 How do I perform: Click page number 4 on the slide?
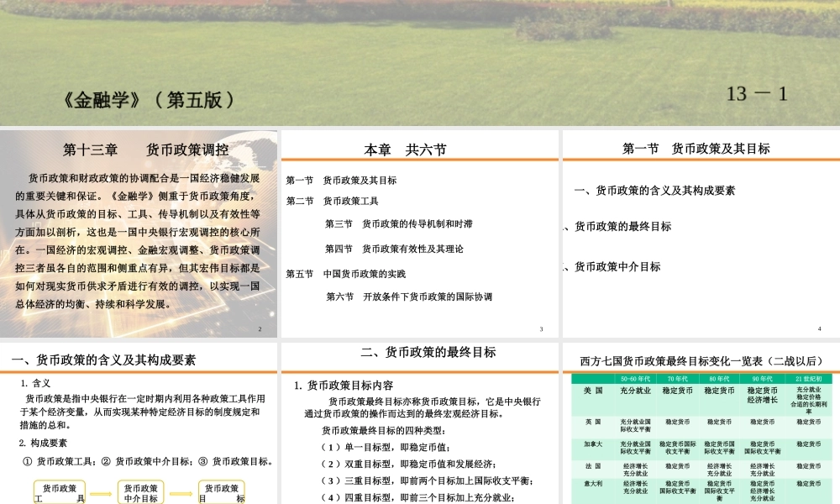[820, 328]
